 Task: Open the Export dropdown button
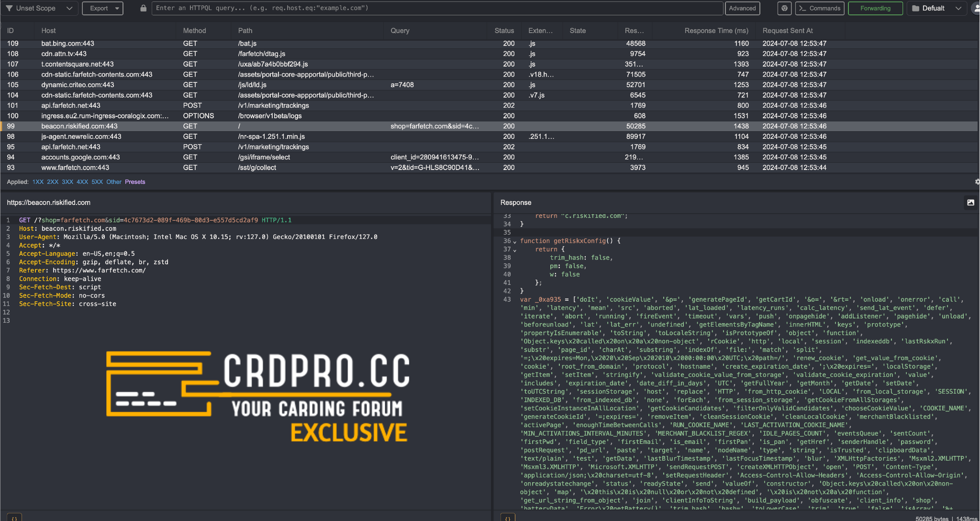click(x=103, y=8)
